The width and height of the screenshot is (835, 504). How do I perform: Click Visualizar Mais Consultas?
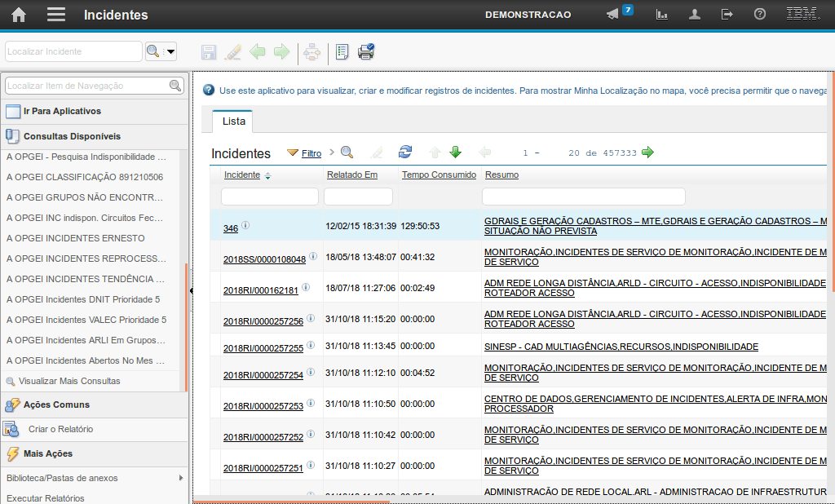tap(69, 381)
